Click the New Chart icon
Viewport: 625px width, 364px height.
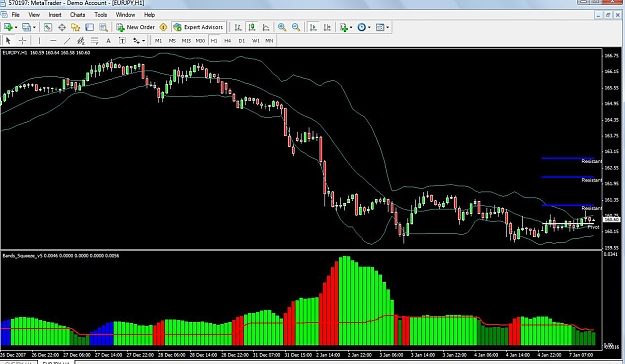click(8, 27)
